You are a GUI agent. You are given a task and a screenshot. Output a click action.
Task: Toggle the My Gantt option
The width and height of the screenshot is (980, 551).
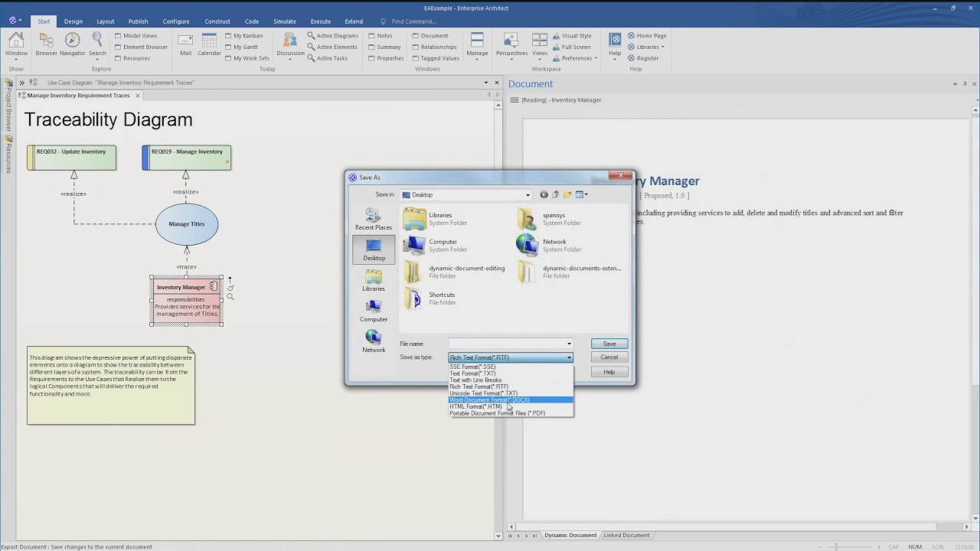[x=241, y=47]
